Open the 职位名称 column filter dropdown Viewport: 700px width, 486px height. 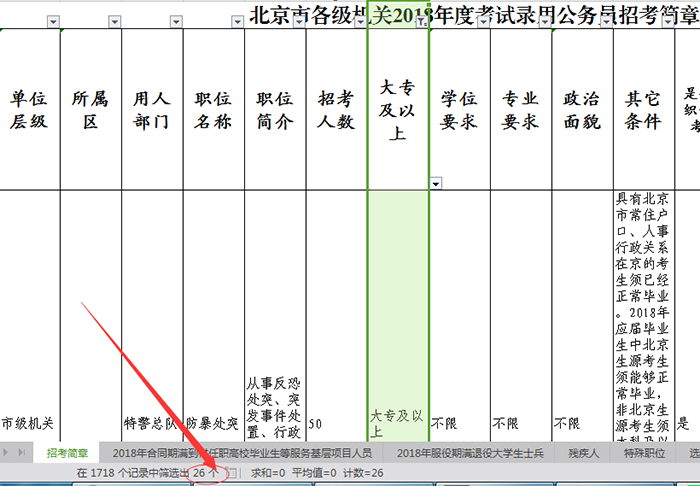[x=238, y=21]
